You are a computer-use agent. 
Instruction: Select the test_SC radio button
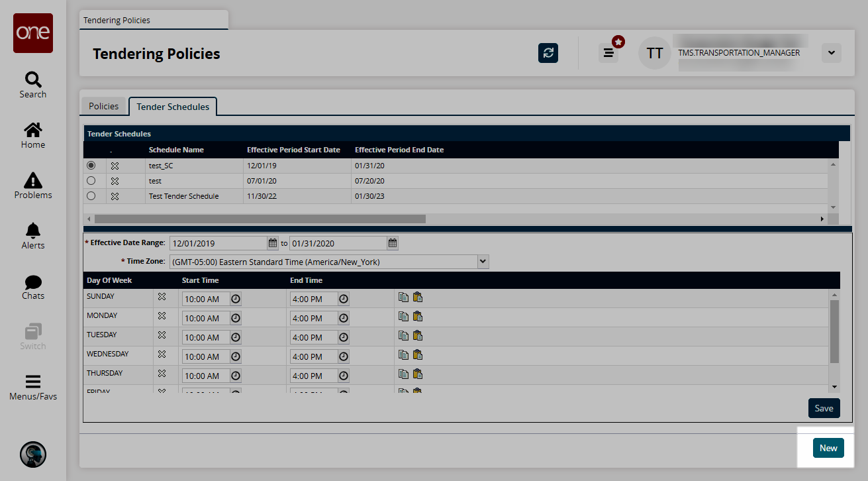tap(91, 166)
